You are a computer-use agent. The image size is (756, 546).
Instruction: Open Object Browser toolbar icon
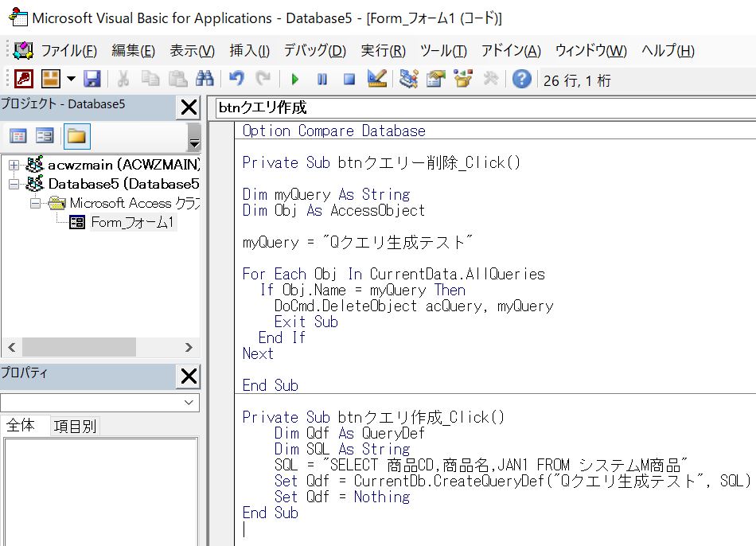click(463, 79)
